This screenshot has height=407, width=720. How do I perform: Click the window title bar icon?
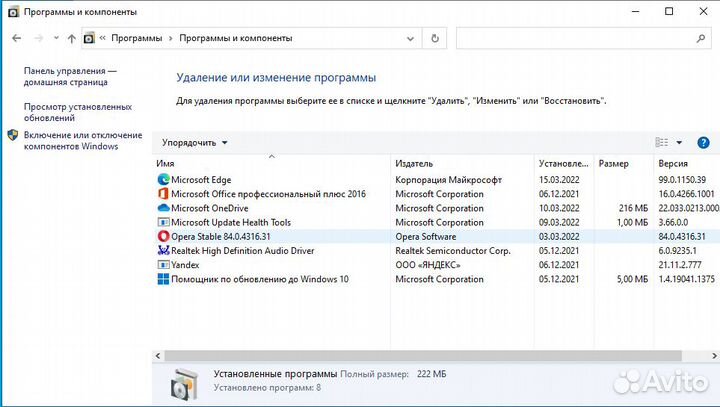[14, 12]
